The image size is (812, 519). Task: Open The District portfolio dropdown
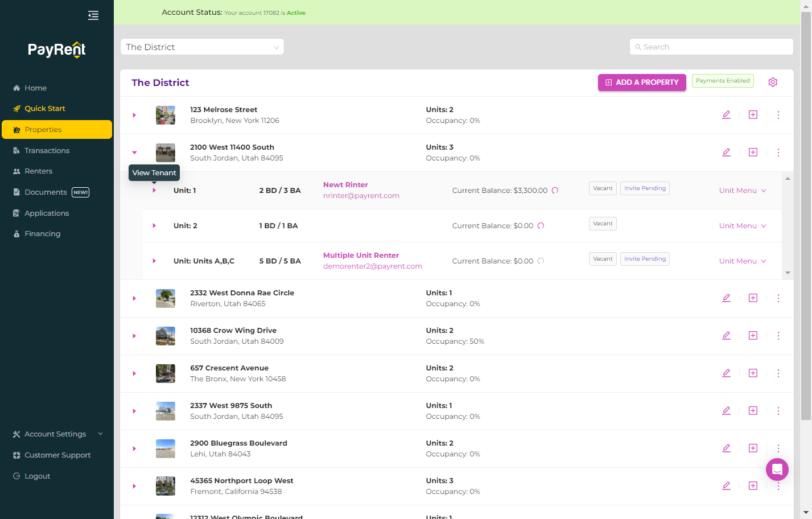tap(202, 47)
